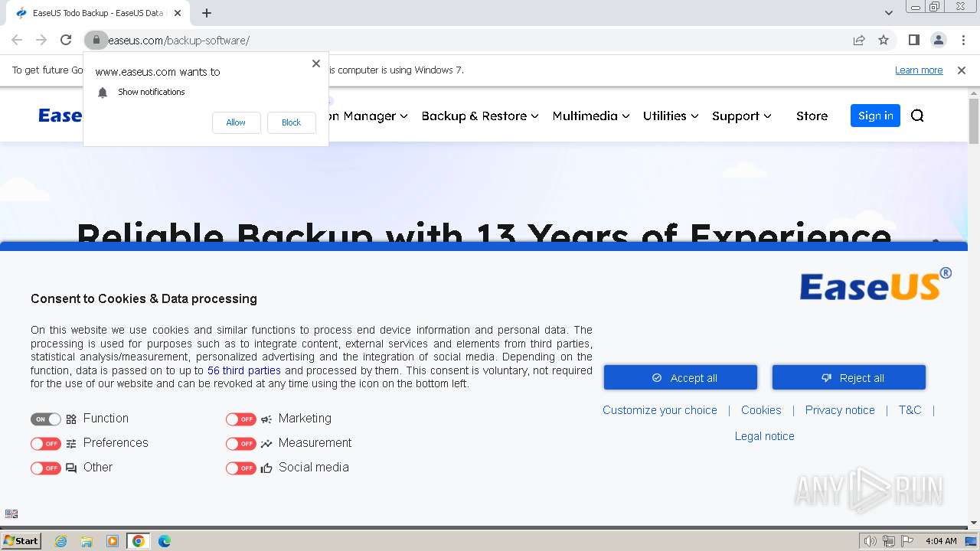Click the Windows Start button
980x551 pixels.
point(21,541)
